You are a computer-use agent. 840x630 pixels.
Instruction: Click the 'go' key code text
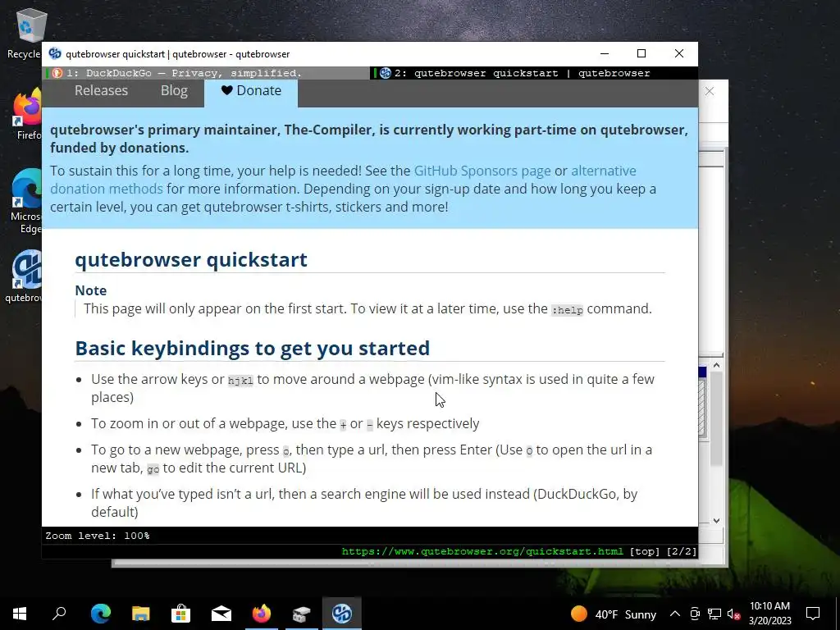point(153,468)
